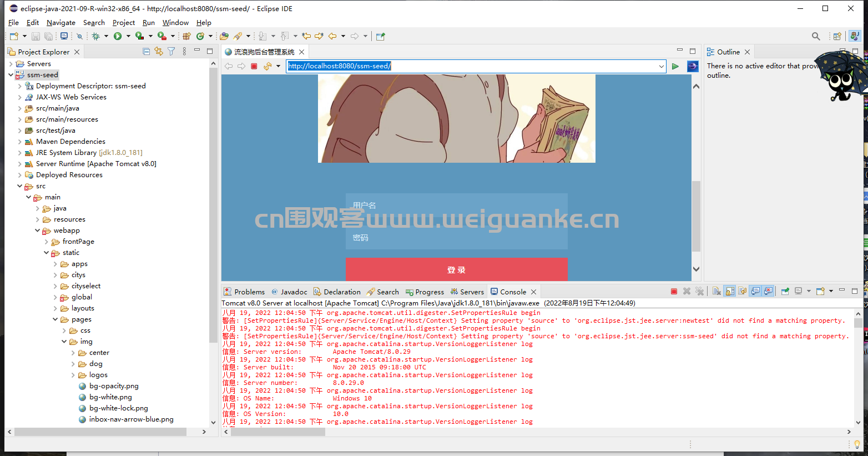Viewport: 868px width, 456px height.
Task: Expand the frontPage folder
Action: coord(46,242)
